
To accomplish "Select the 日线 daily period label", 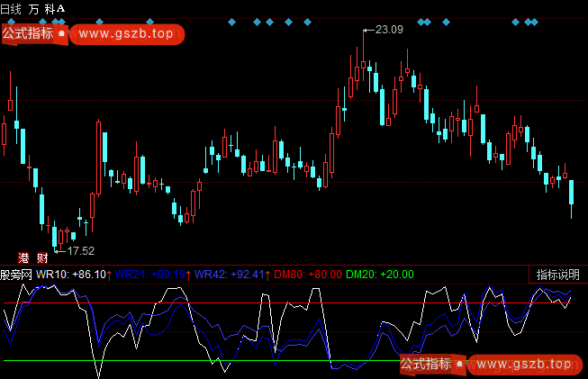I will click(13, 8).
